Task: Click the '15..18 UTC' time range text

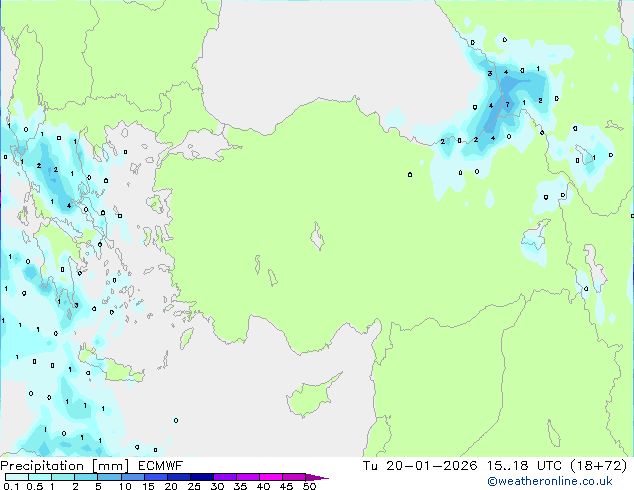Action: coord(524,466)
